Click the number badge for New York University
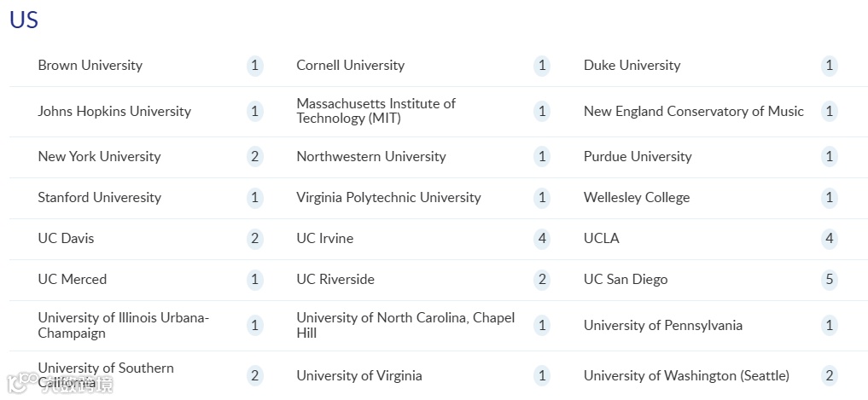868x400 pixels. [x=254, y=157]
